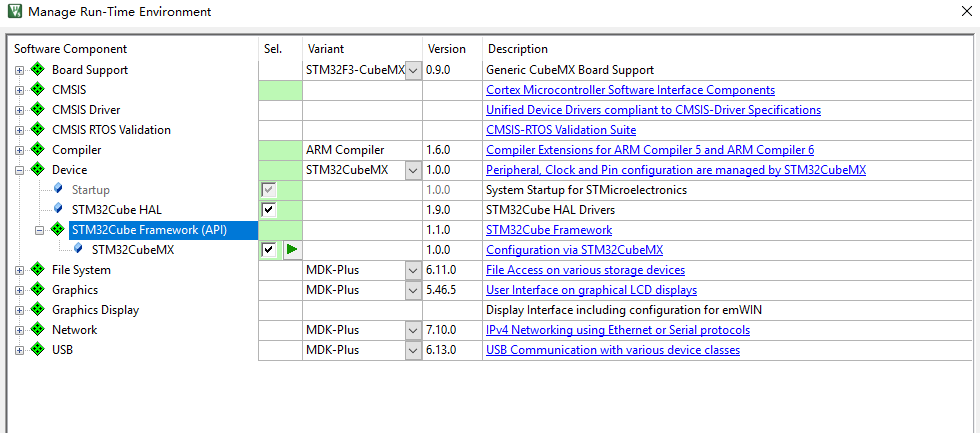Collapse the STM32Cube Framework (API) node

tap(39, 230)
